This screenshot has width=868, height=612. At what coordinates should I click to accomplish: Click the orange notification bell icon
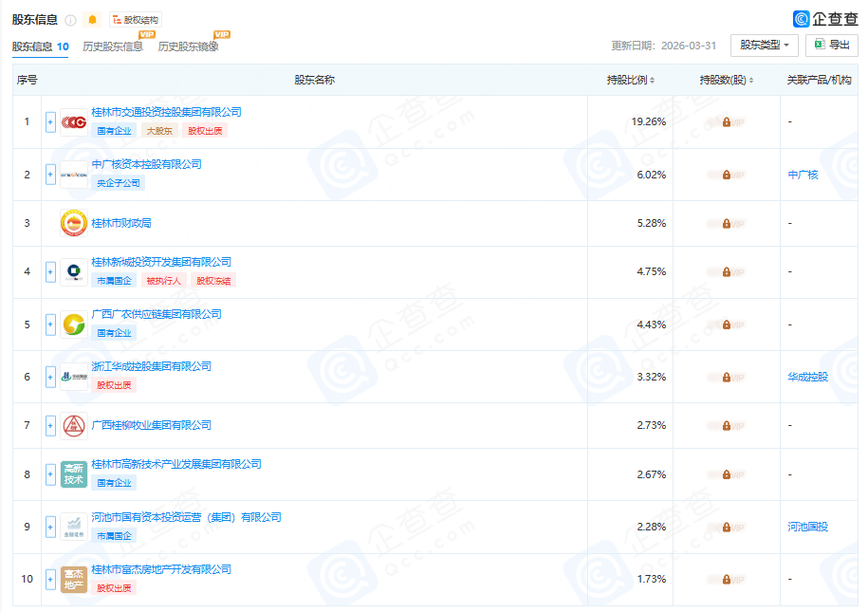click(x=92, y=20)
